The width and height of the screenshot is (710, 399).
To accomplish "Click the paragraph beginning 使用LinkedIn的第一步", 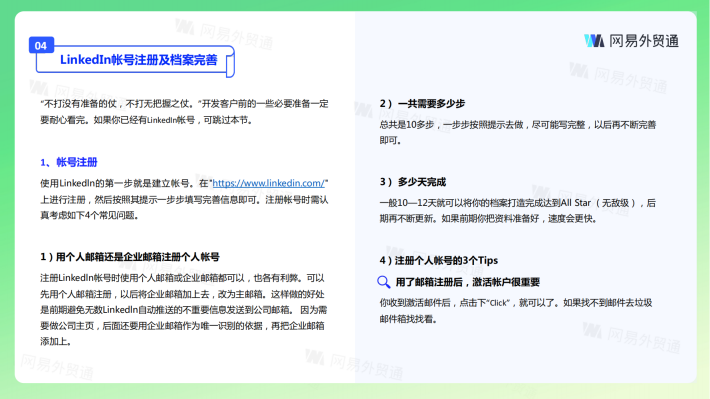I will pyautogui.click(x=184, y=199).
